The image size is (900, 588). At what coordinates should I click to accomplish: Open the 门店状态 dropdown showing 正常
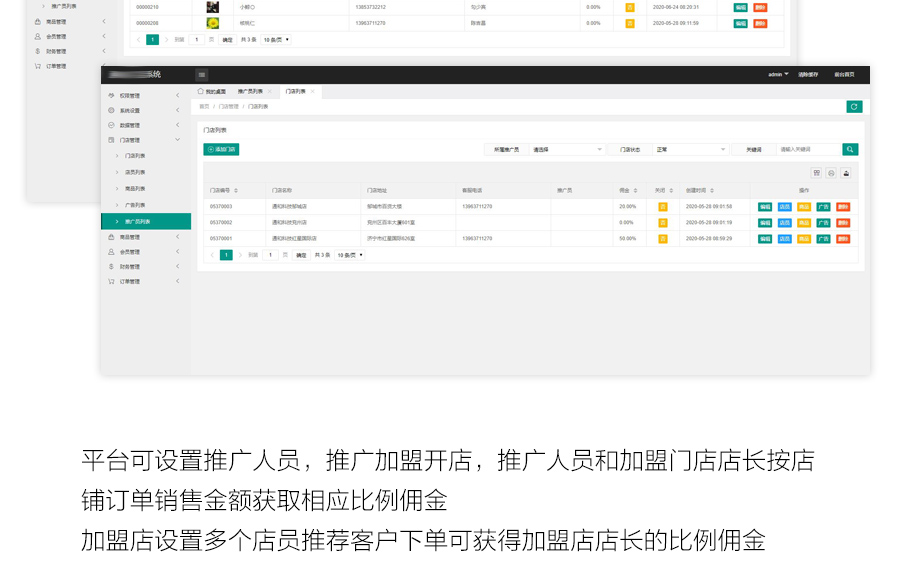691,149
